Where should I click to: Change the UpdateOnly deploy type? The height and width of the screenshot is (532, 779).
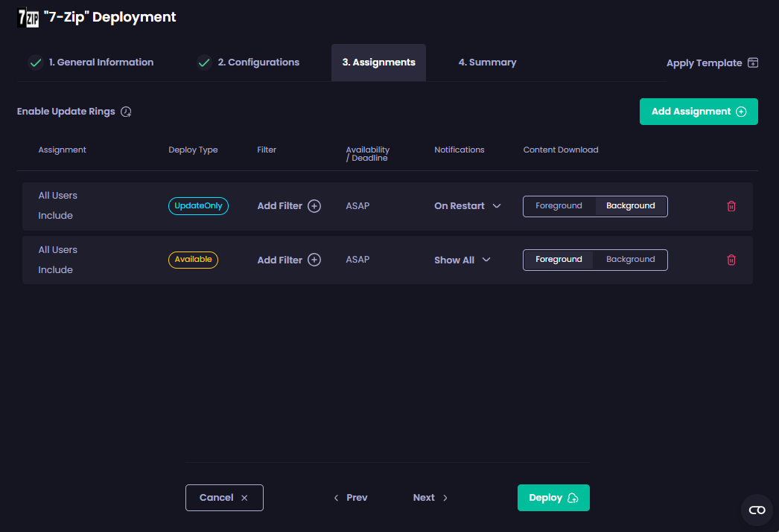click(198, 206)
